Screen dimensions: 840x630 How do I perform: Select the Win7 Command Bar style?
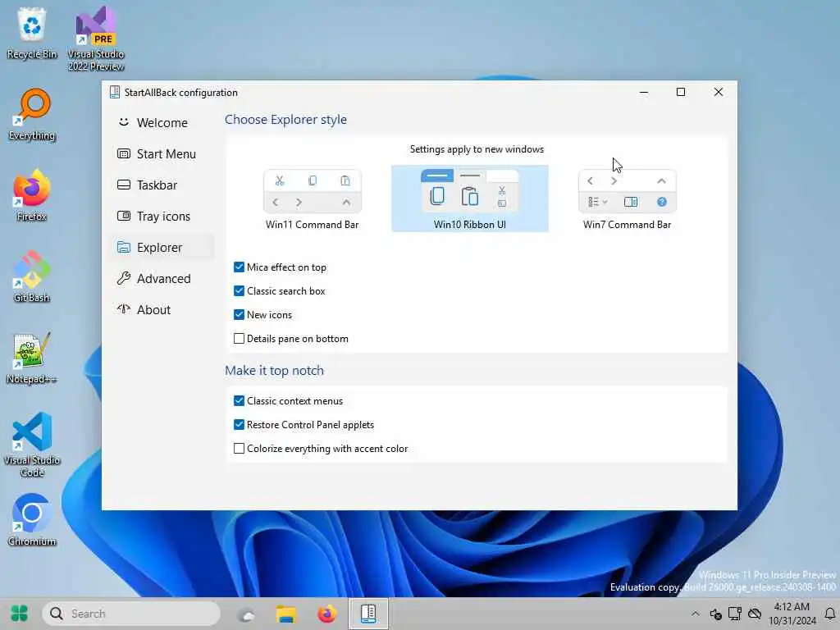pyautogui.click(x=627, y=199)
